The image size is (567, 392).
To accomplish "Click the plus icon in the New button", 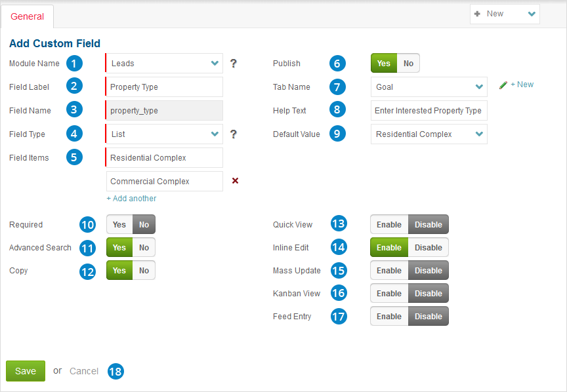I will click(x=477, y=14).
